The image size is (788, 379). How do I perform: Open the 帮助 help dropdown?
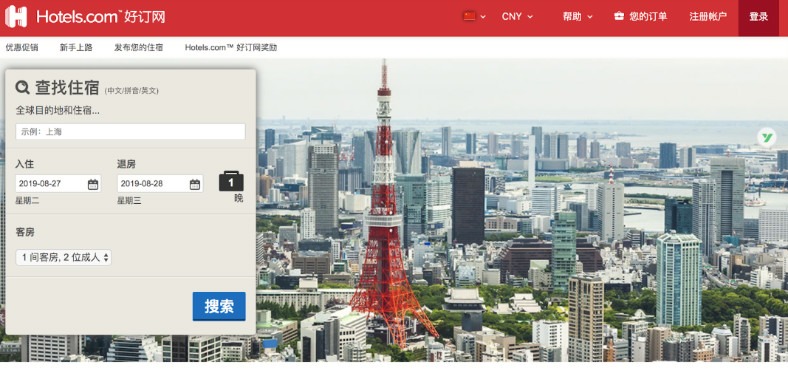pyautogui.click(x=577, y=17)
